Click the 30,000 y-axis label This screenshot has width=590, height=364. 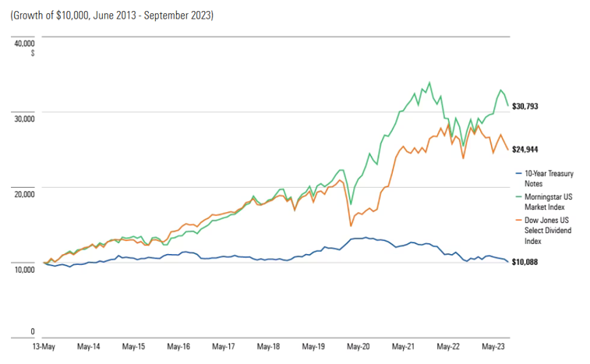click(x=26, y=118)
